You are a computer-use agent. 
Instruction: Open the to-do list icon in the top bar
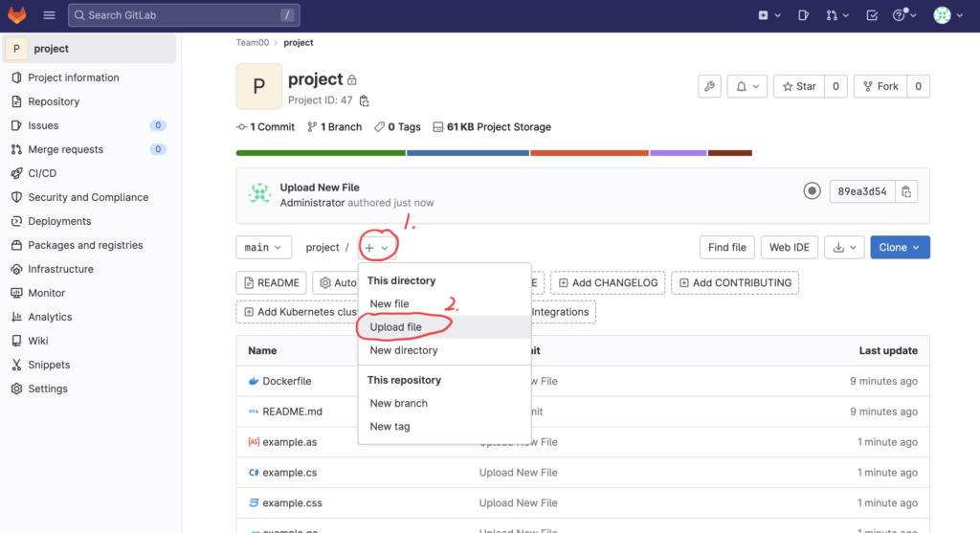click(x=872, y=15)
